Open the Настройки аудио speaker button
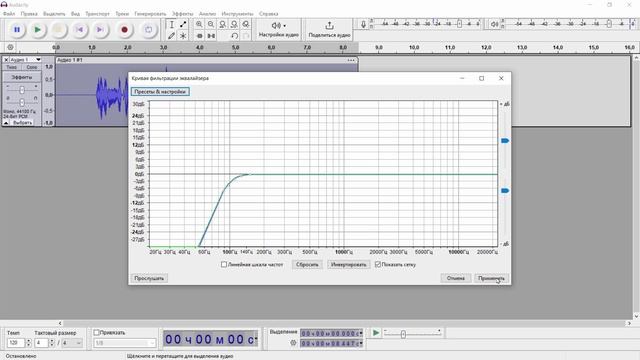 pyautogui.click(x=278, y=29)
